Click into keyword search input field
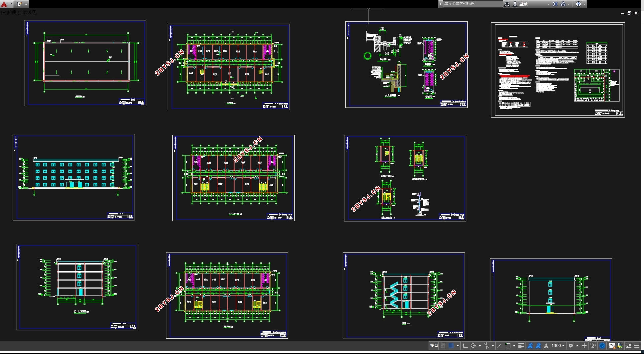The width and height of the screenshot is (644, 354). click(x=472, y=4)
